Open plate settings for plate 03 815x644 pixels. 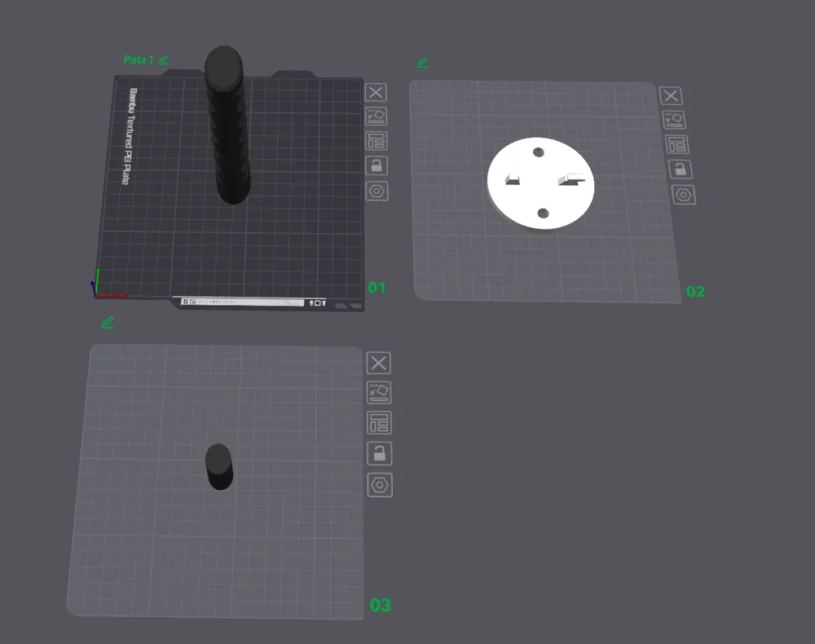pos(380,485)
